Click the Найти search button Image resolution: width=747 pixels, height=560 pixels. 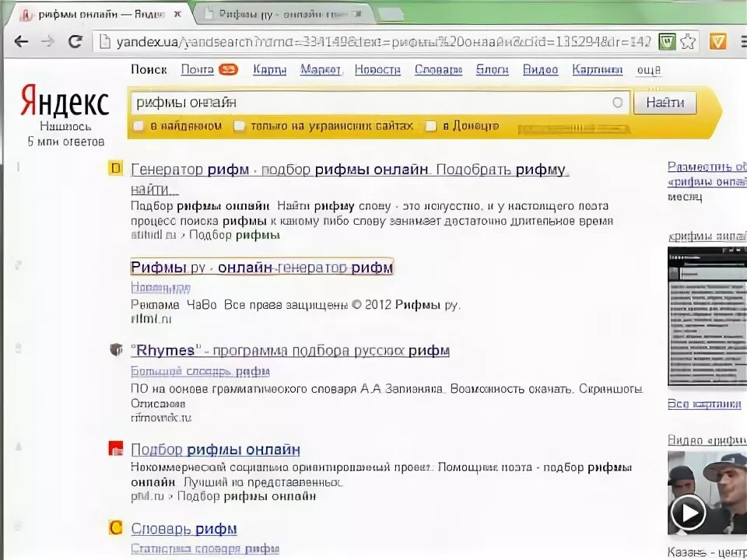(665, 103)
